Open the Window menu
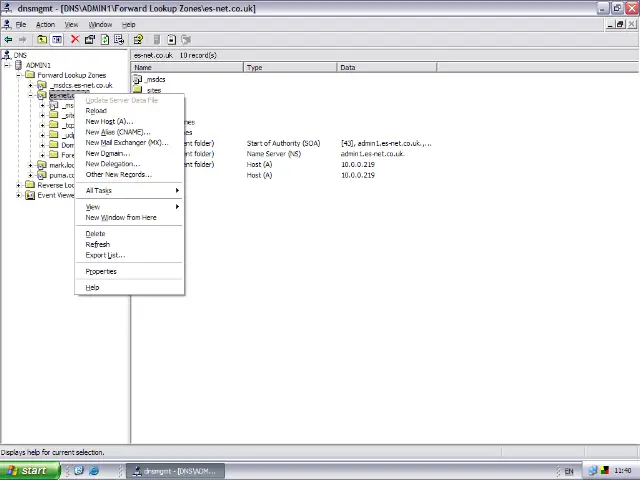Image resolution: width=640 pixels, height=480 pixels. pos(100,24)
